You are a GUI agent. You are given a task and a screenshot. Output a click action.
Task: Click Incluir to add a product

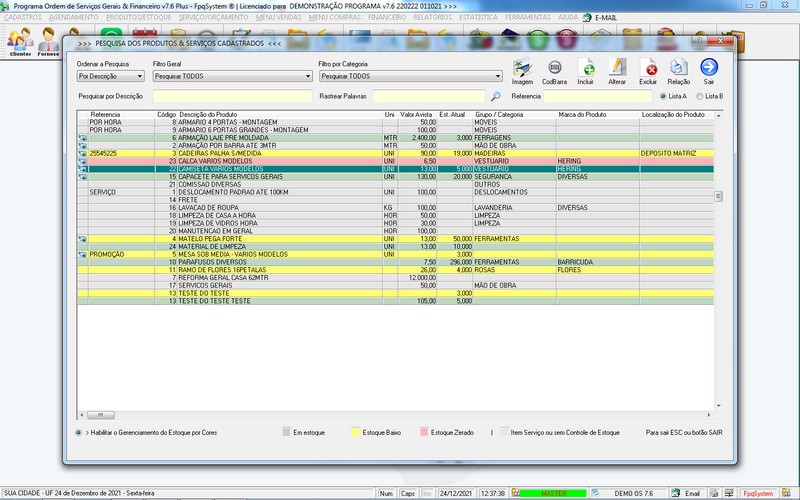[586, 68]
